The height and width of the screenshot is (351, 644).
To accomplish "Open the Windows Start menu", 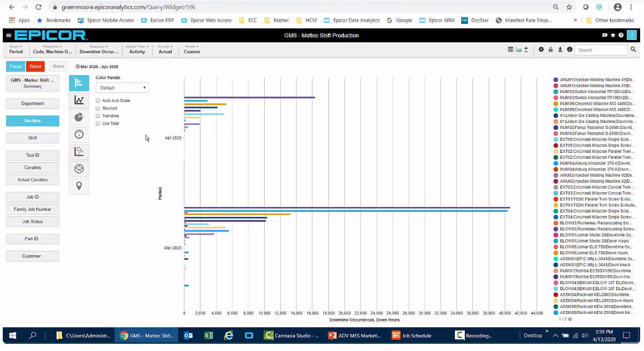I will pos(13,335).
